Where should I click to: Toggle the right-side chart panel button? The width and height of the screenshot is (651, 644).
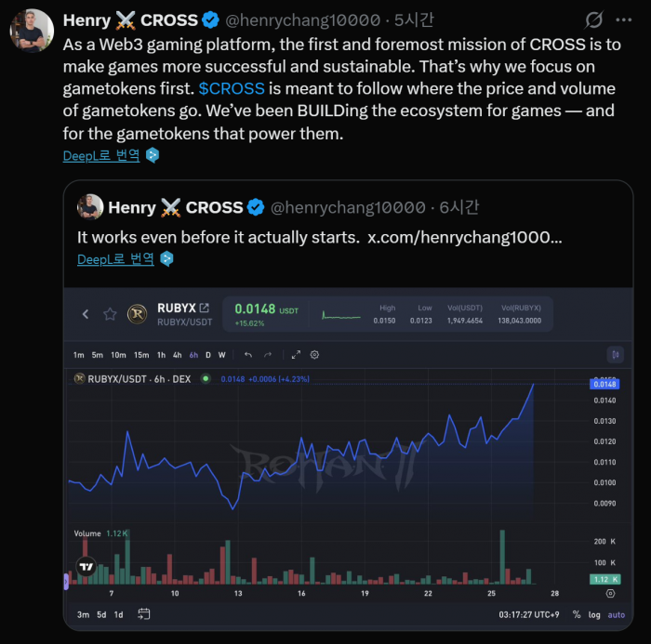coord(615,355)
